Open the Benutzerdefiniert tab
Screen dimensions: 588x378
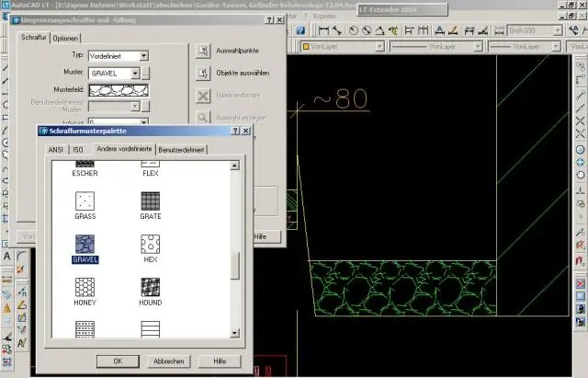point(181,150)
